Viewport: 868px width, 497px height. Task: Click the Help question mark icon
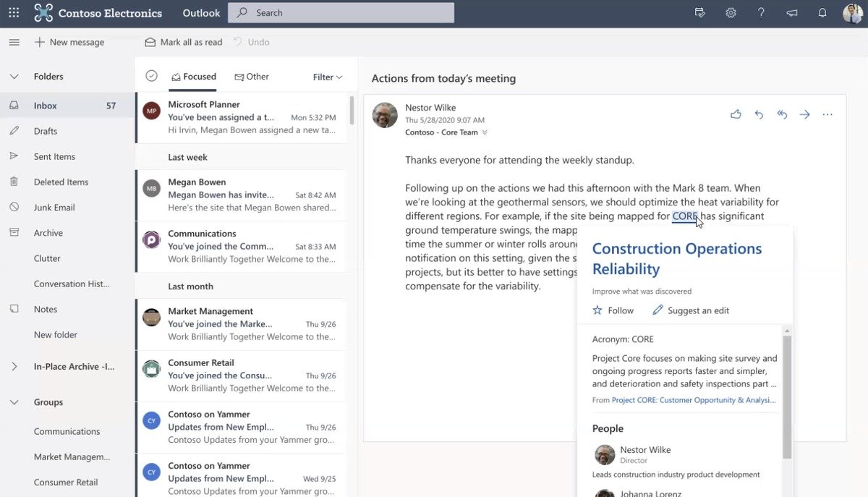762,12
